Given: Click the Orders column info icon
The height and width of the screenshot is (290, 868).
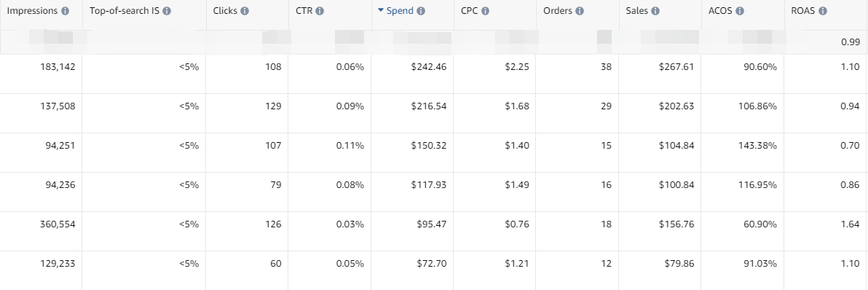Looking at the screenshot, I should point(580,11).
